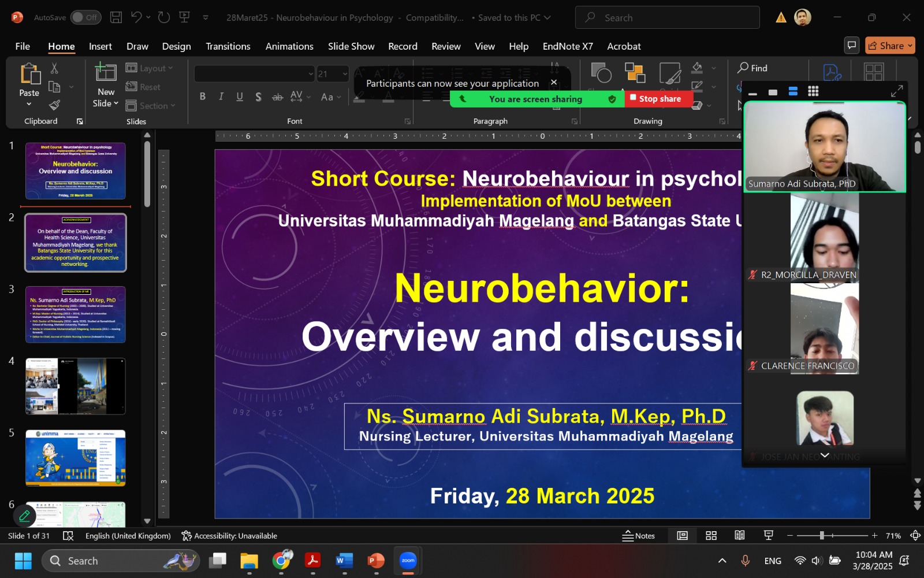The height and width of the screenshot is (578, 924).
Task: Toggle Bold formatting
Action: pos(203,97)
